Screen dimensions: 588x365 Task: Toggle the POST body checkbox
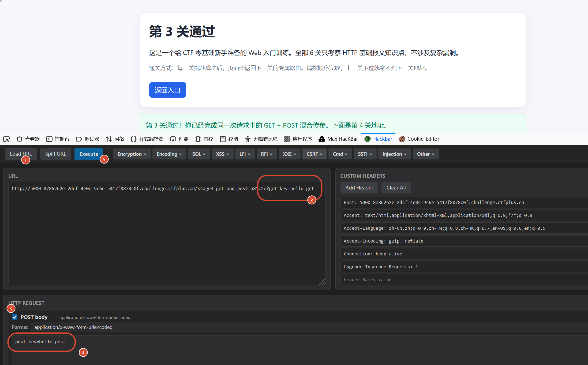point(15,317)
